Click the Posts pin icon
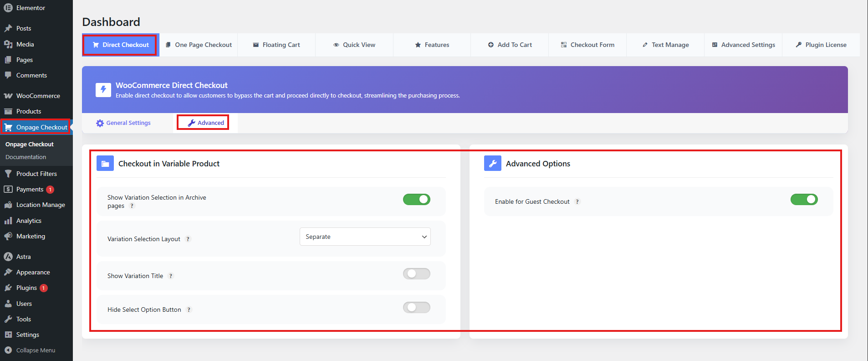This screenshot has height=361, width=868. coord(8,28)
